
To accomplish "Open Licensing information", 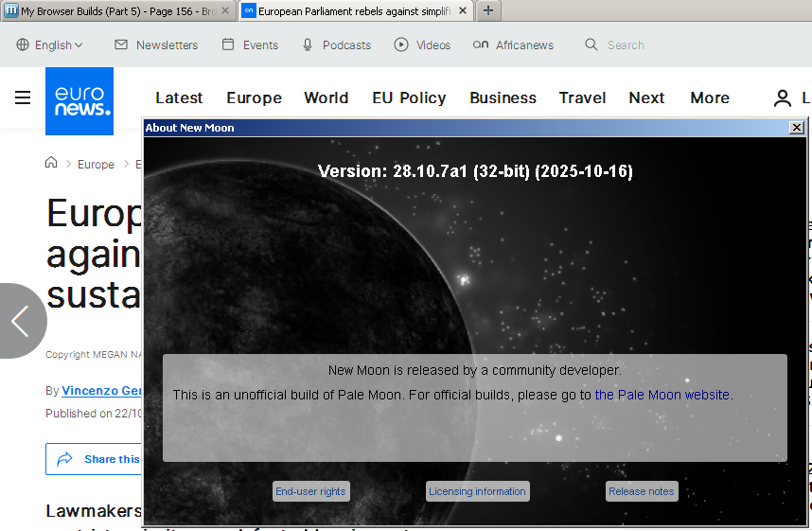I will (x=477, y=491).
